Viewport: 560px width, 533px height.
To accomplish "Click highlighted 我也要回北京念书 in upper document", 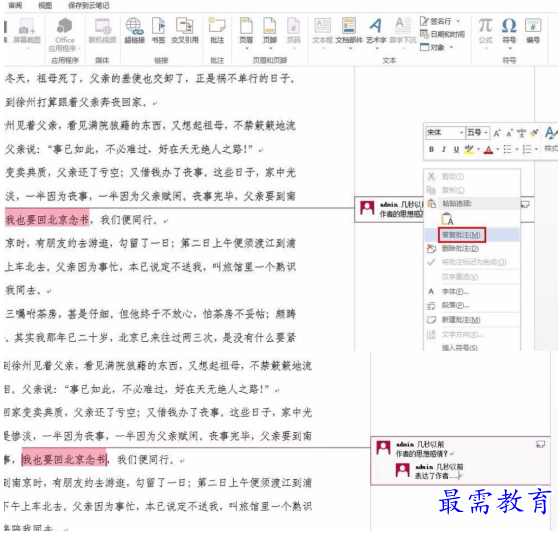I will (x=47, y=220).
